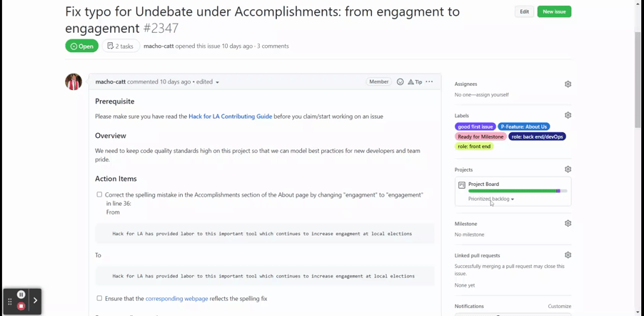Image resolution: width=644 pixels, height=316 pixels.
Task: Click the Member badge
Action: (x=378, y=82)
